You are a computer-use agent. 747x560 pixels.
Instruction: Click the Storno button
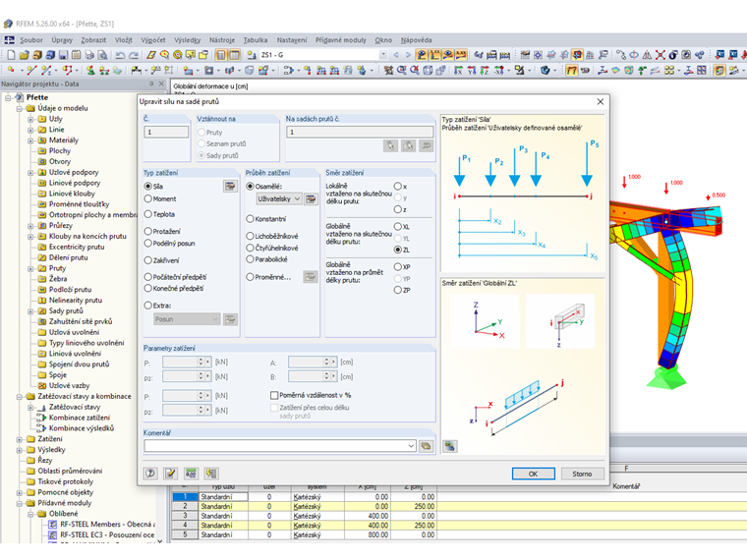[582, 474]
